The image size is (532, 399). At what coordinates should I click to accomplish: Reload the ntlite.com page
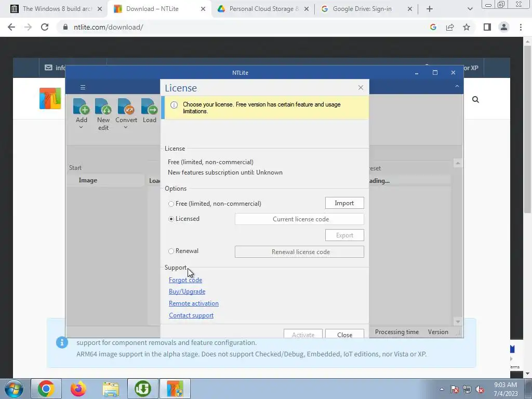[45, 27]
